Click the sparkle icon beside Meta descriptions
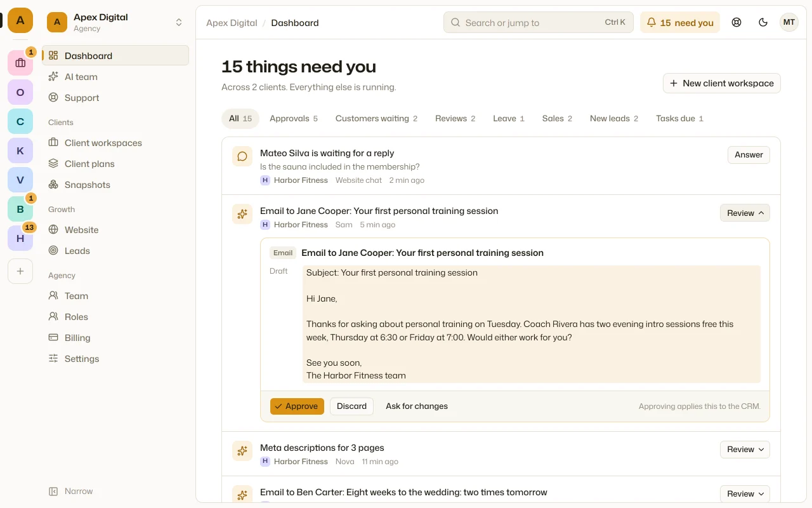The width and height of the screenshot is (812, 508). point(242,451)
